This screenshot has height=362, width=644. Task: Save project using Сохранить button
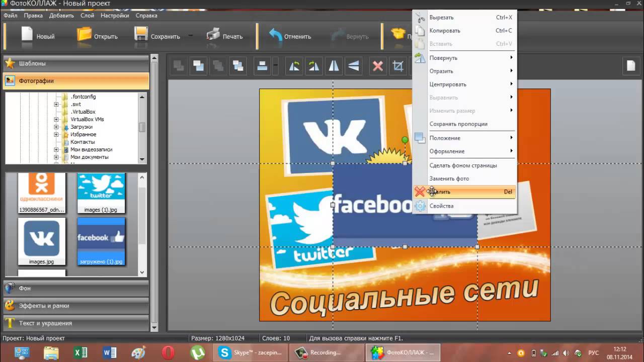pos(157,36)
